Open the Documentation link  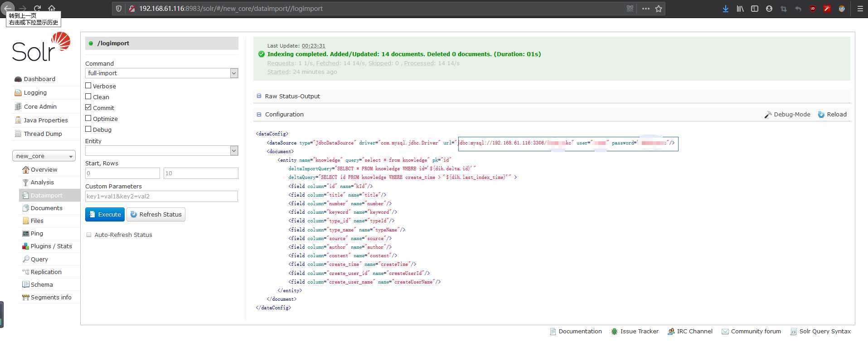pos(576,331)
